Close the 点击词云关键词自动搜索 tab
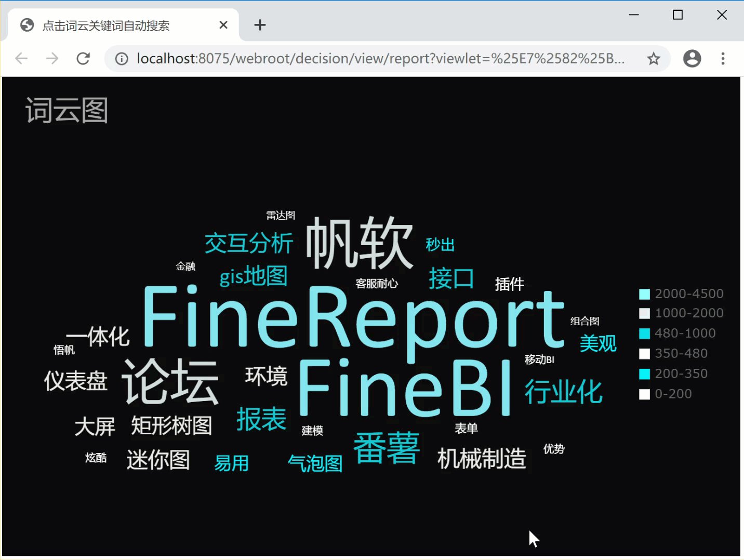This screenshot has height=560, width=744. click(x=223, y=25)
